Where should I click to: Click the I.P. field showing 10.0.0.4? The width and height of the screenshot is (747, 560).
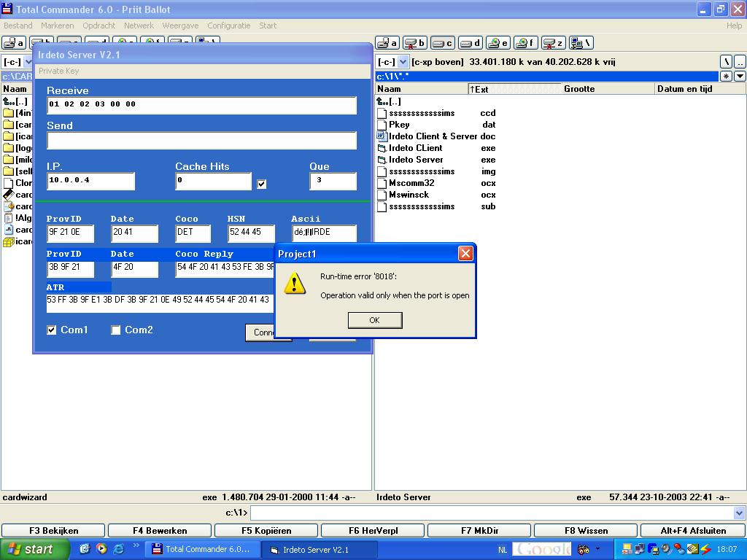91,182
